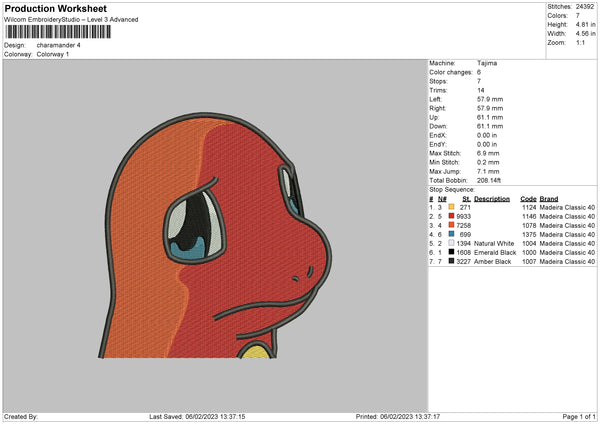Click the Machine value Tajima
The width and height of the screenshot is (600, 424).
pyautogui.click(x=487, y=63)
